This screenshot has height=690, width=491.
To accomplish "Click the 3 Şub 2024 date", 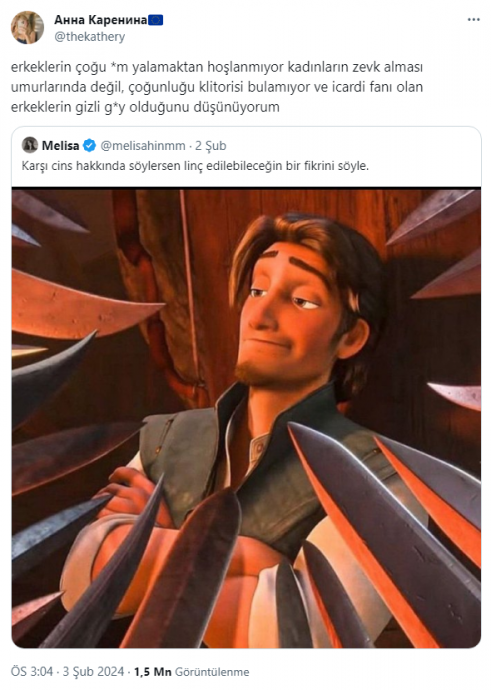I will click(93, 672).
